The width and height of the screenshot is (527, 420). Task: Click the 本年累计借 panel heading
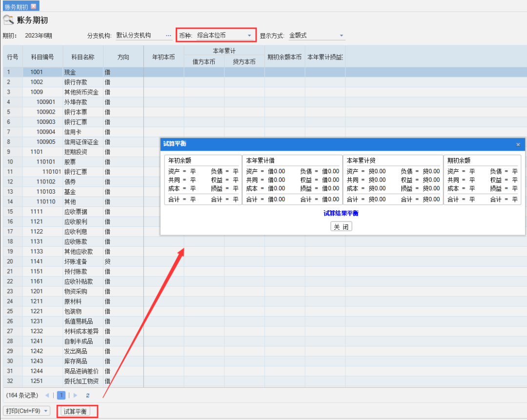[260, 160]
